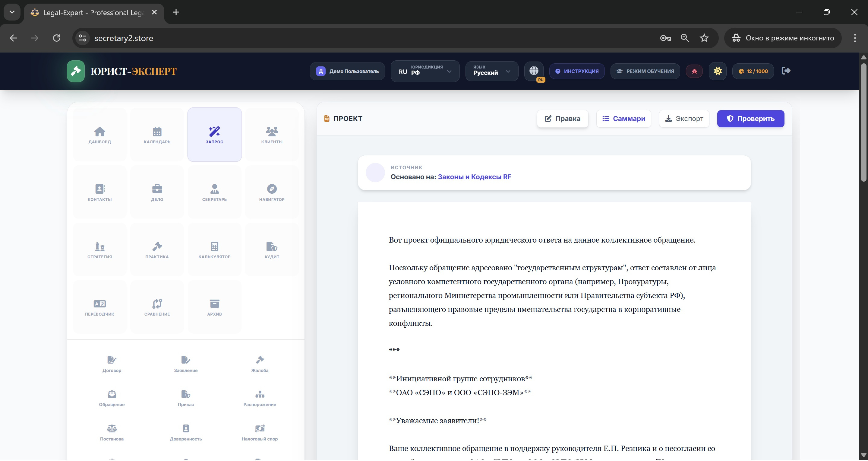This screenshot has width=868, height=461.
Task: Expand the Юрисдикция РФ dropdown
Action: pyautogui.click(x=425, y=71)
